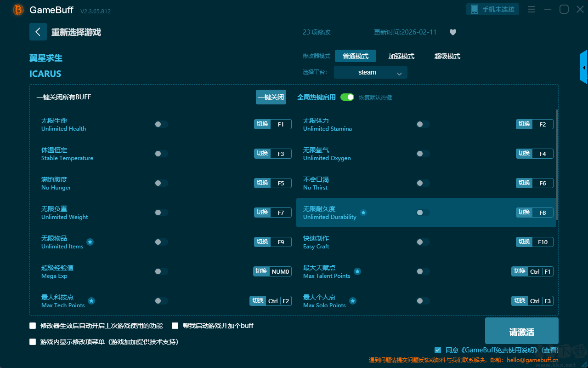Change hotkey F2 for Unlimited Stamina
This screenshot has height=368, width=588.
(535, 124)
